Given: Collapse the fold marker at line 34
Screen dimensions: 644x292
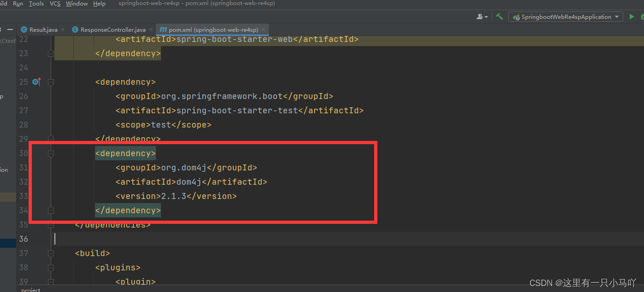Looking at the screenshot, I should [x=51, y=210].
